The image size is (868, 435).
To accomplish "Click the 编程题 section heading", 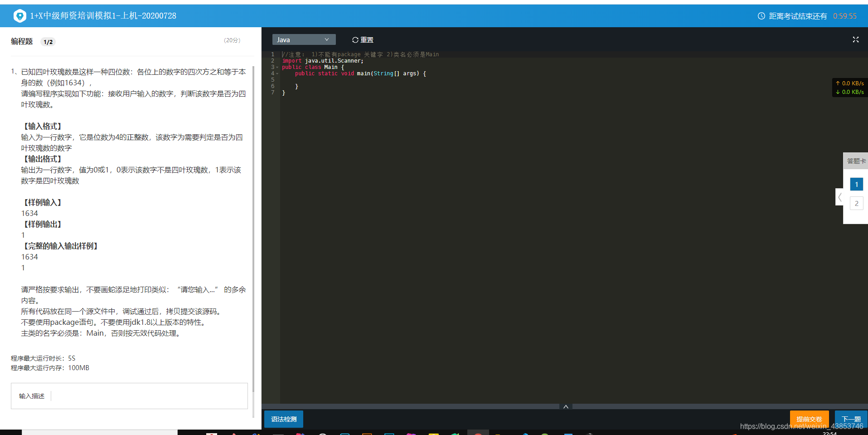I will (22, 41).
